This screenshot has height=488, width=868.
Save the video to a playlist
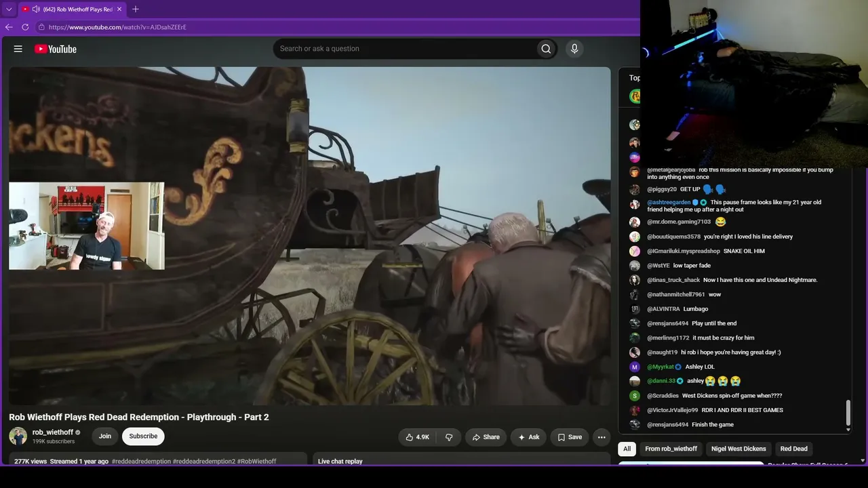pos(570,437)
